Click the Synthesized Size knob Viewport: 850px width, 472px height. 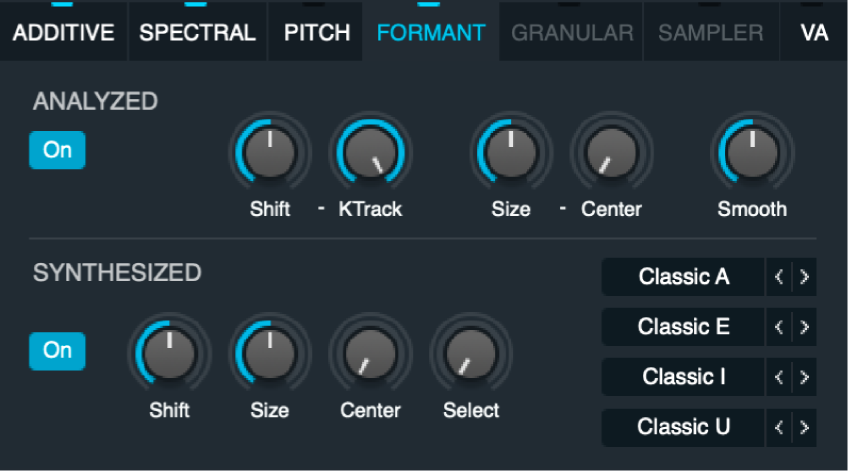click(x=269, y=354)
